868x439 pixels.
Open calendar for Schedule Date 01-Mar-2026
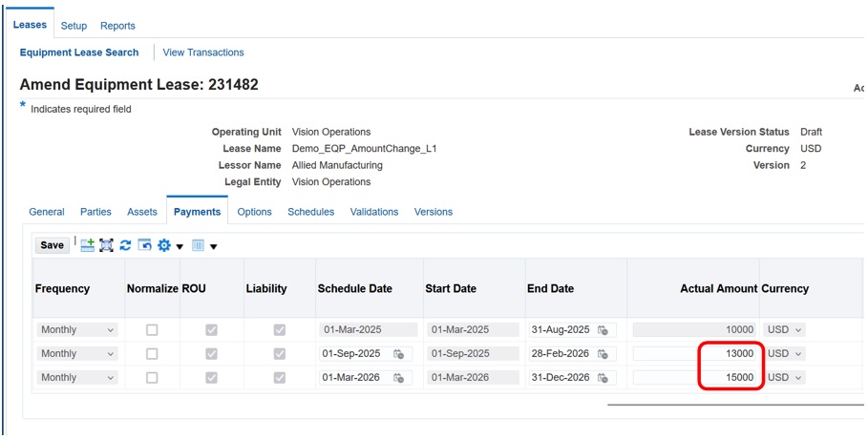398,378
